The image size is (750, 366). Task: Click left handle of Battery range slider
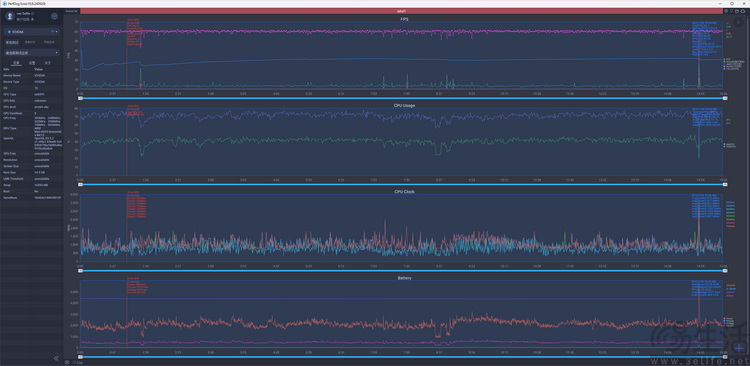click(81, 357)
